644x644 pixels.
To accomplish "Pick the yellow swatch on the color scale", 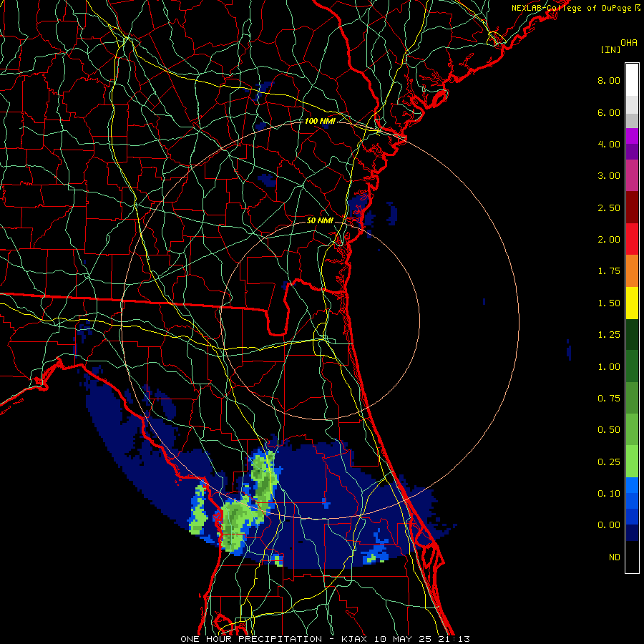I will click(x=632, y=303).
